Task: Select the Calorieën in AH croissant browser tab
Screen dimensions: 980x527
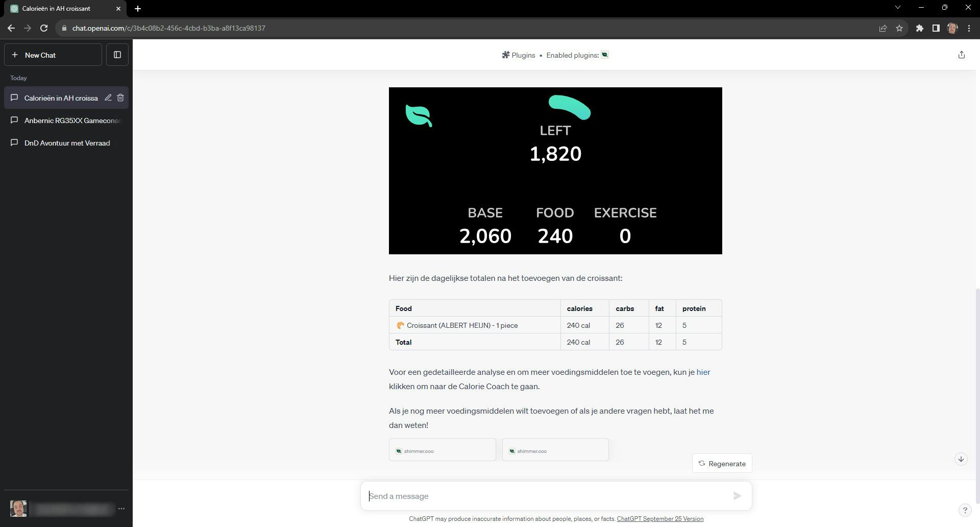Action: tap(65, 9)
